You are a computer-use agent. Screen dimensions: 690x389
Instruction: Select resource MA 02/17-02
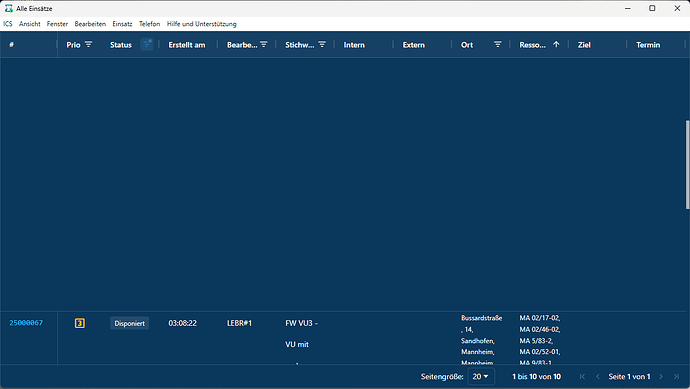click(540, 318)
